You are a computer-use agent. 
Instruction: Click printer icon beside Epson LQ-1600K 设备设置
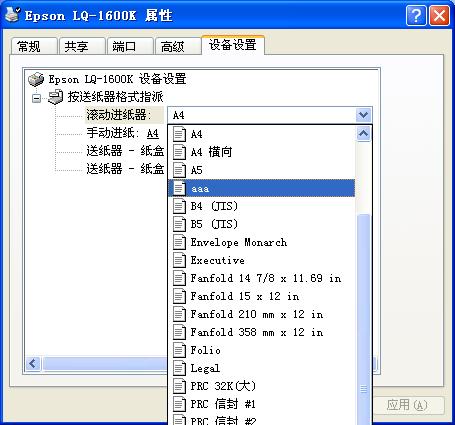pyautogui.click(x=36, y=79)
